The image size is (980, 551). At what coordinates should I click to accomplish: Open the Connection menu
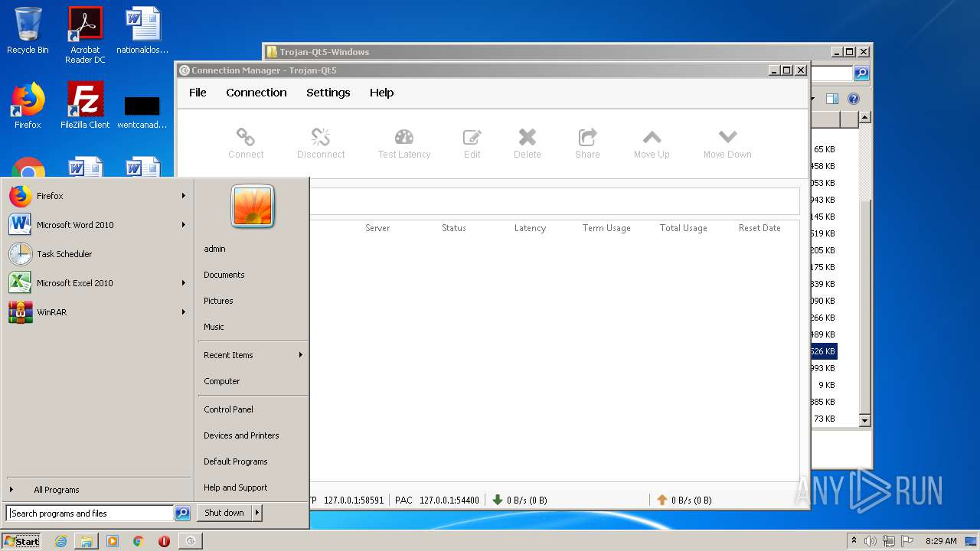tap(256, 93)
